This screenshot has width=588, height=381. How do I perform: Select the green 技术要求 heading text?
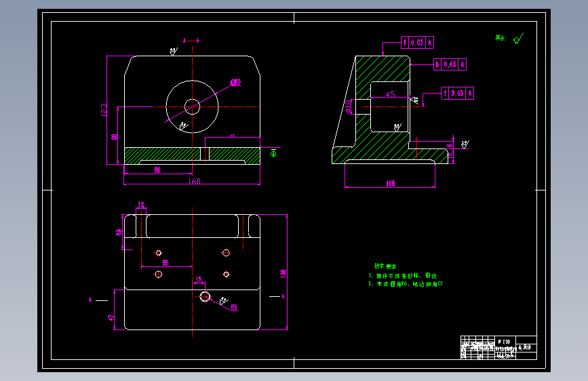coord(385,266)
